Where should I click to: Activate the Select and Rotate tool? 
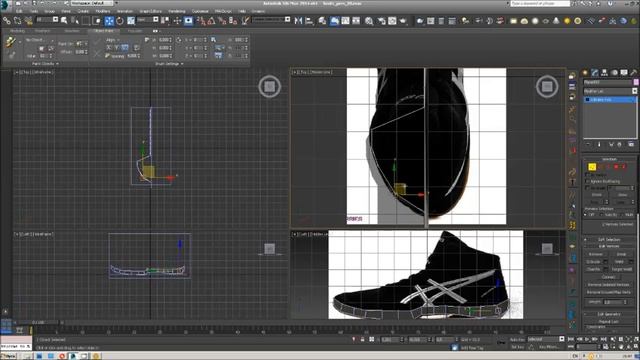120,20
